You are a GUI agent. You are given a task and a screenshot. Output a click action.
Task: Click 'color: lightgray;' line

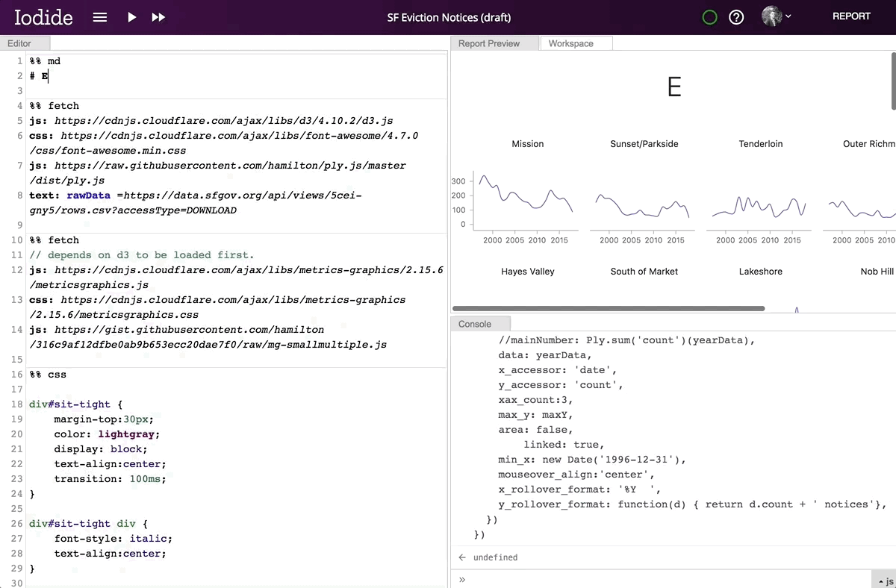tap(107, 434)
